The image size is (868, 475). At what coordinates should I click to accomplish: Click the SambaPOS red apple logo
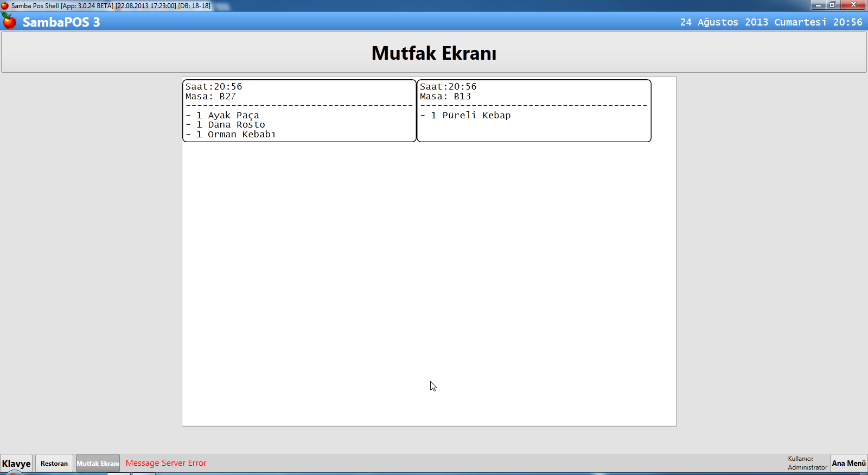click(9, 22)
